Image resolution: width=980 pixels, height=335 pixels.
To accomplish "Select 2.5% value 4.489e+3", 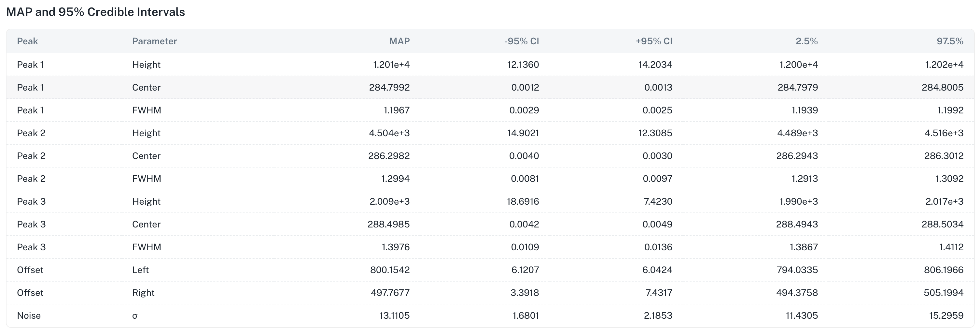I will point(798,133).
